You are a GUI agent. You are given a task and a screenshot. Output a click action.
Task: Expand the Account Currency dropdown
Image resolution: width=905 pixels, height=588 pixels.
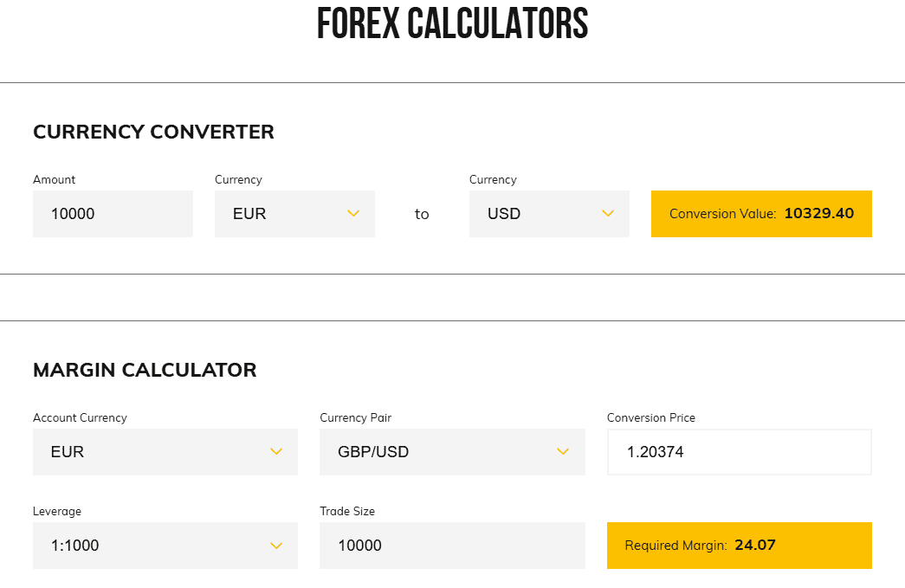coord(165,452)
